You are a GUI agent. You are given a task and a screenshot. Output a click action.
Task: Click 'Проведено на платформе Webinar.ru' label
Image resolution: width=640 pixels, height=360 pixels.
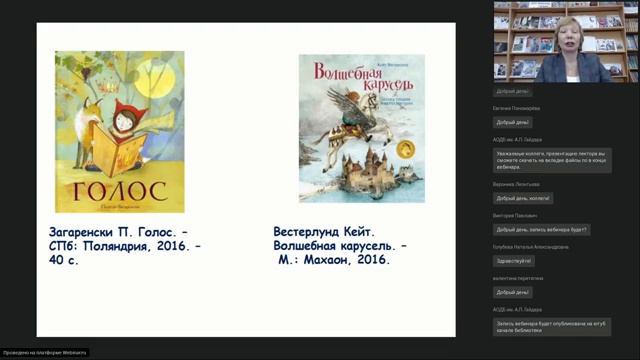[44, 353]
